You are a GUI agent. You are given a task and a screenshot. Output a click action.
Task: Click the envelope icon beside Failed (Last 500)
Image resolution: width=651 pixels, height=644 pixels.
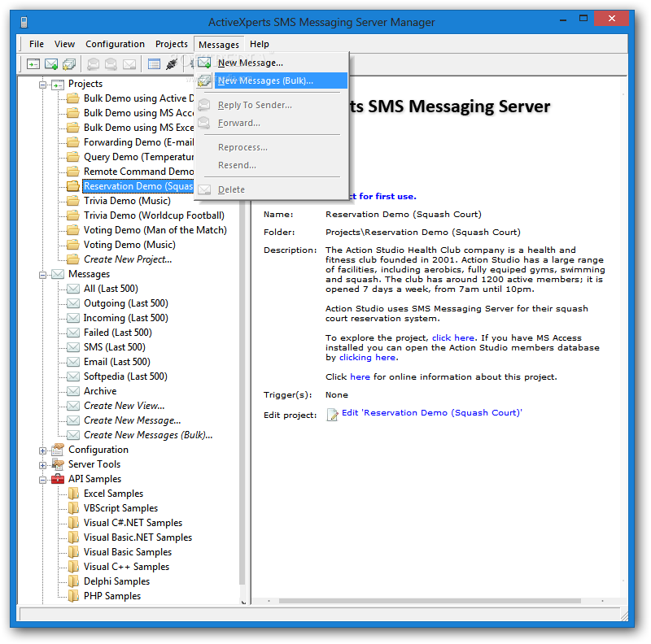click(73, 333)
